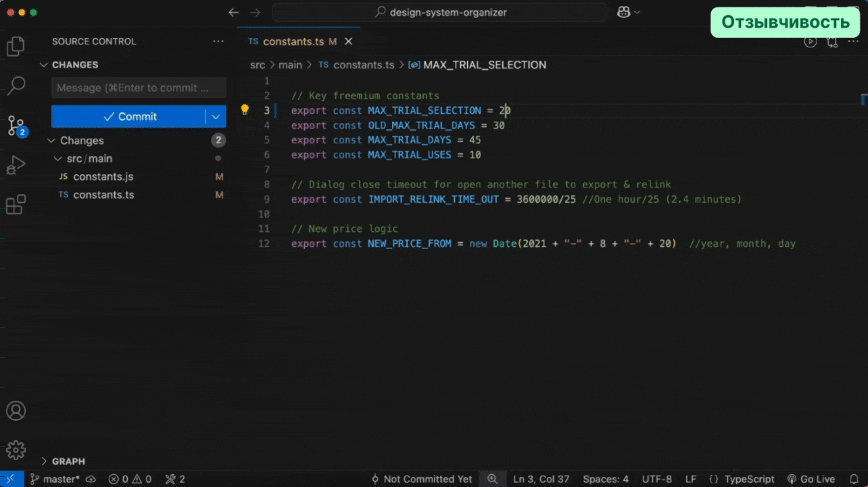Click the M status next to constants.js
The height and width of the screenshot is (487, 868).
click(x=219, y=177)
